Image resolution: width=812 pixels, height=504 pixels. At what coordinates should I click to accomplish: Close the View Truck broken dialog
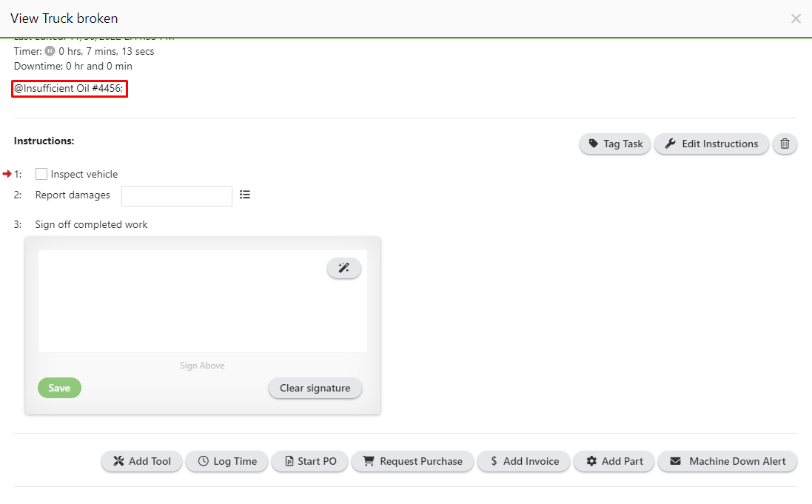click(796, 18)
